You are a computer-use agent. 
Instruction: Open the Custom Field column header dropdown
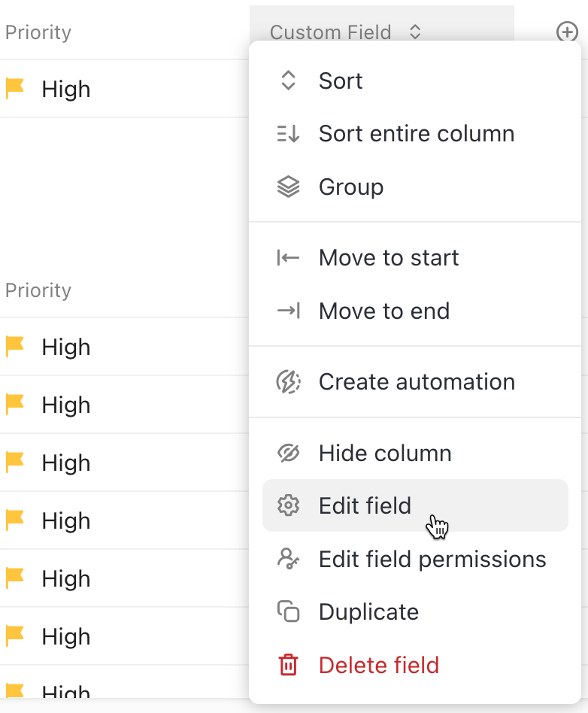point(331,32)
